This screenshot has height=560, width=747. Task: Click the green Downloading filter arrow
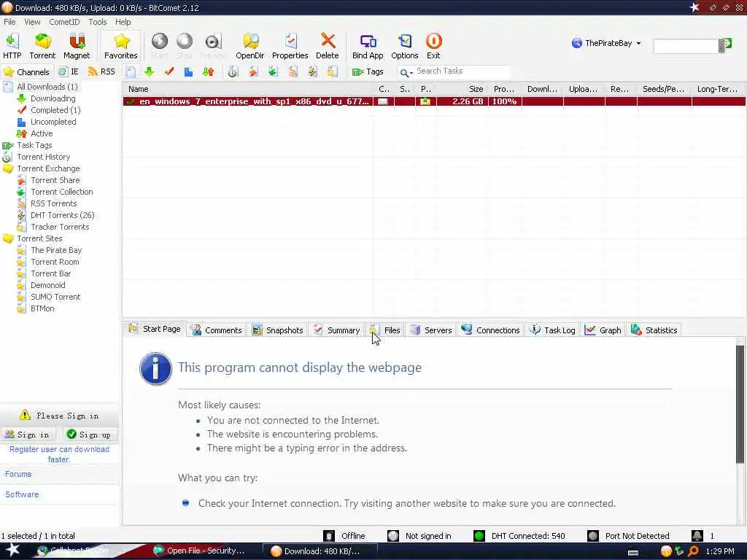coord(149,72)
